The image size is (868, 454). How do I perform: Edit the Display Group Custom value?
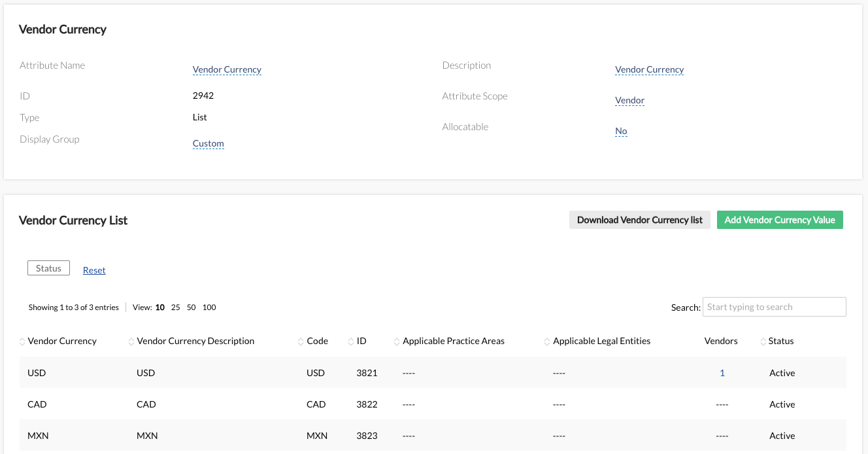point(208,144)
